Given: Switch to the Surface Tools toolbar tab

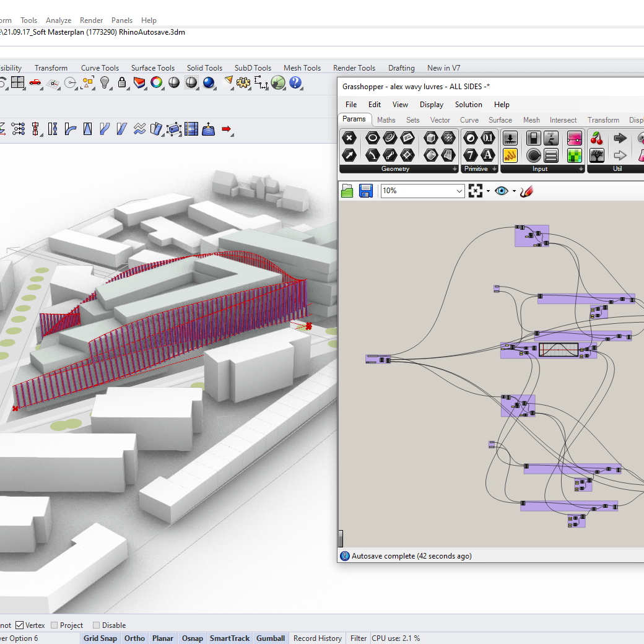Looking at the screenshot, I should 152,68.
